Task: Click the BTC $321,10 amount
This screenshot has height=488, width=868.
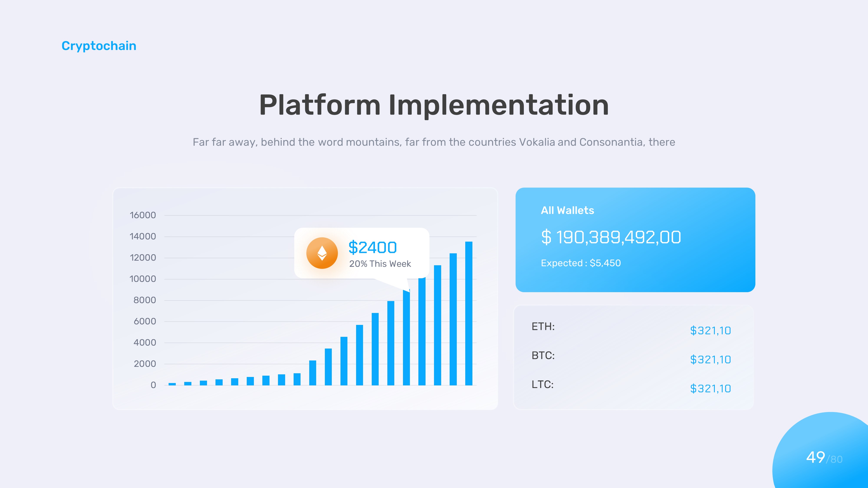Action: (x=710, y=360)
